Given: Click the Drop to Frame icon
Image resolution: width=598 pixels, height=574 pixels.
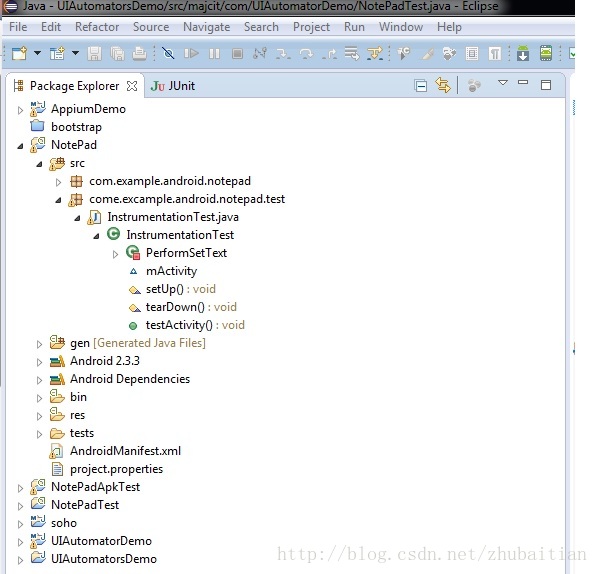Looking at the screenshot, I should click(x=352, y=53).
